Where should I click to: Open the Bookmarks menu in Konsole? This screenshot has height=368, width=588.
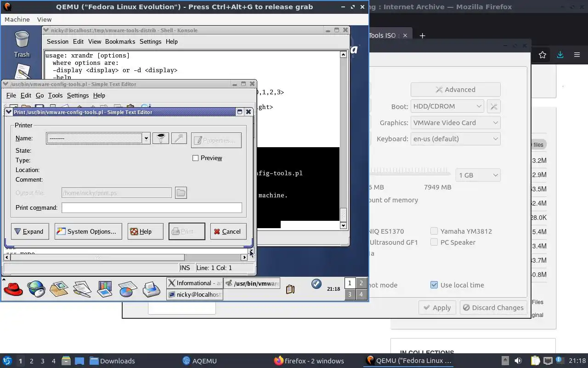point(120,41)
